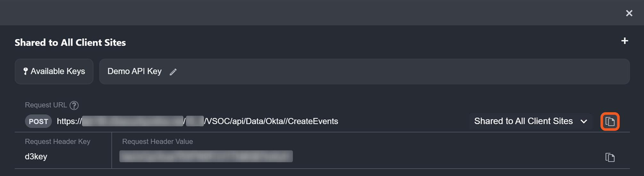Select the Demo API Key tab
Viewport: 644px width, 176px height.
click(x=134, y=71)
